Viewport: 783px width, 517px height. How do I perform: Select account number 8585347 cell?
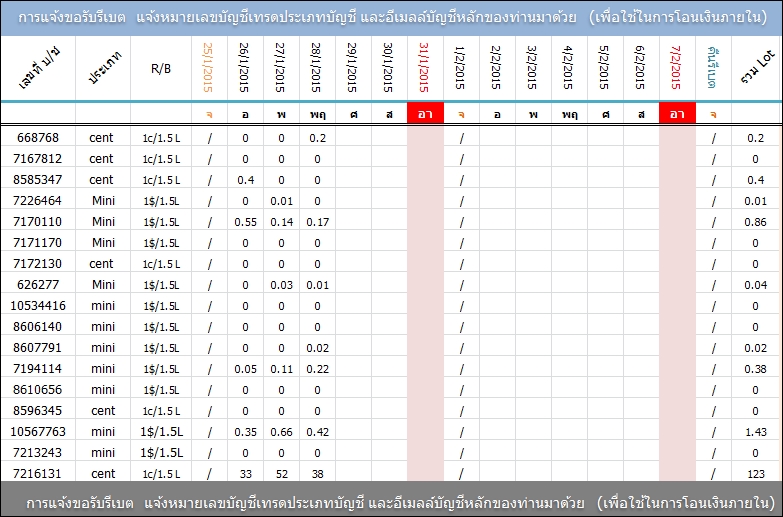click(38, 179)
